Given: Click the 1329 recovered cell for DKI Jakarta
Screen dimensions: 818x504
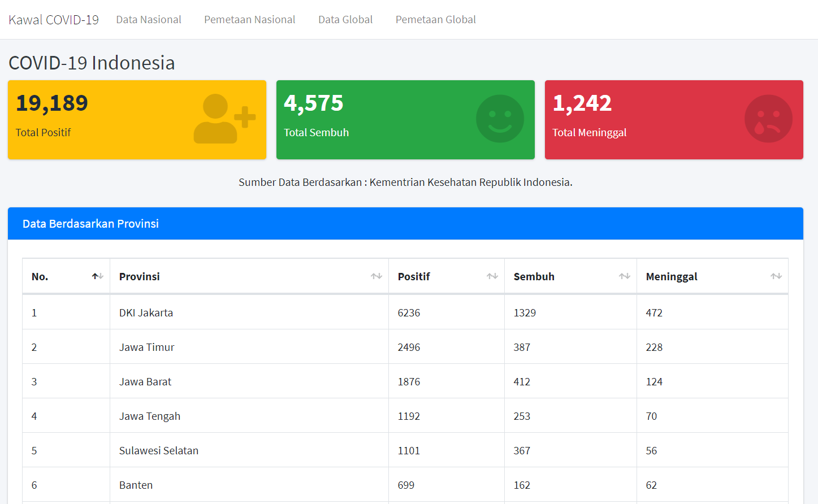Looking at the screenshot, I should click(571, 312).
